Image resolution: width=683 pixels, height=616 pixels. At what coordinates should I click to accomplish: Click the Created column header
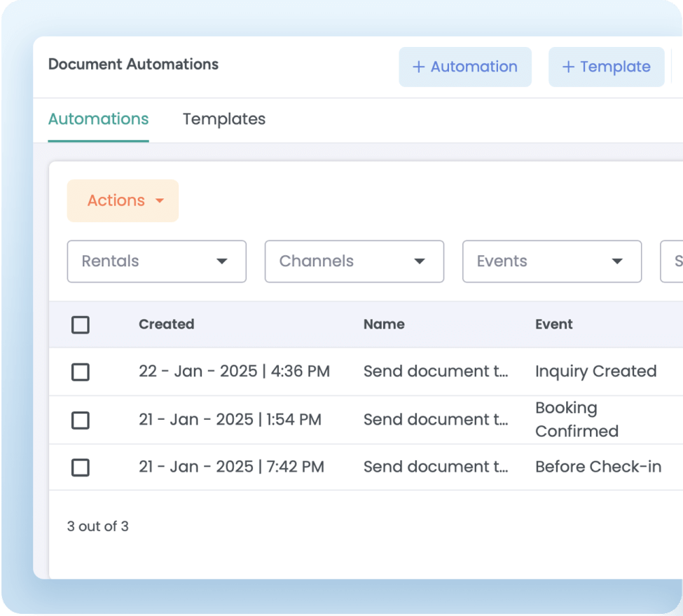(166, 324)
